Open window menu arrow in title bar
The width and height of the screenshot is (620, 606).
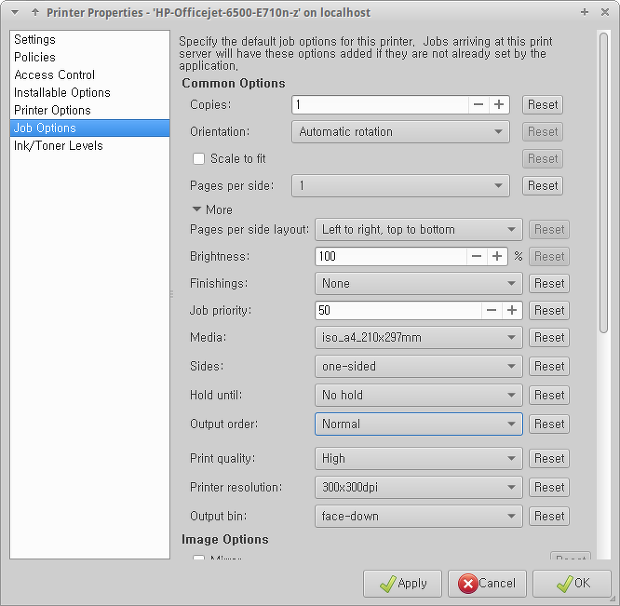click(15, 13)
